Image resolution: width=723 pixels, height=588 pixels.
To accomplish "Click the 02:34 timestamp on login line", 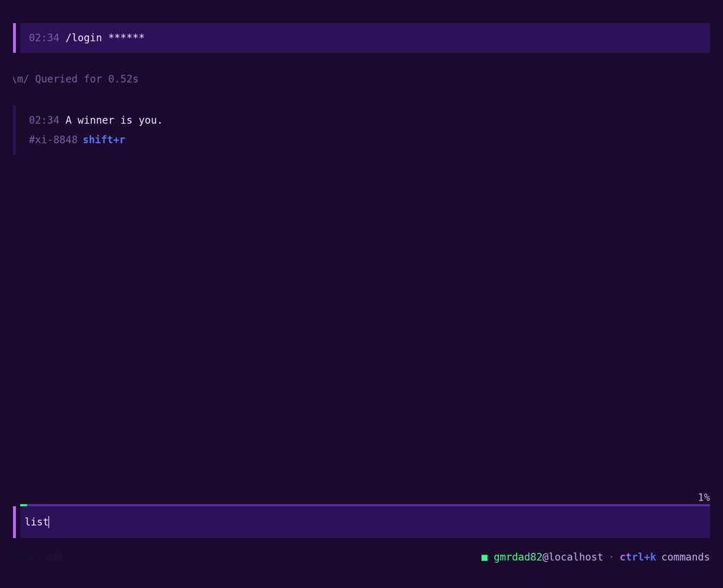I will pyautogui.click(x=44, y=38).
